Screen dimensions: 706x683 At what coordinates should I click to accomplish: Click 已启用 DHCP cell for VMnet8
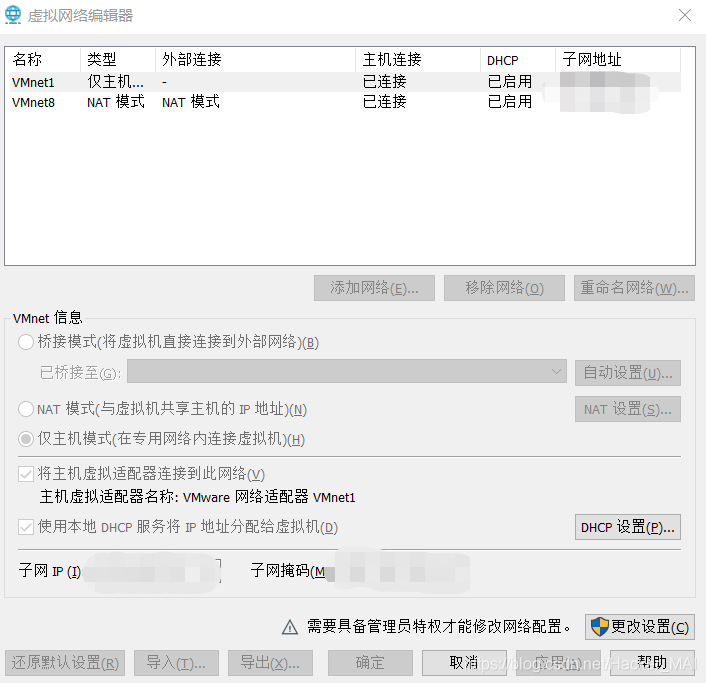click(510, 102)
